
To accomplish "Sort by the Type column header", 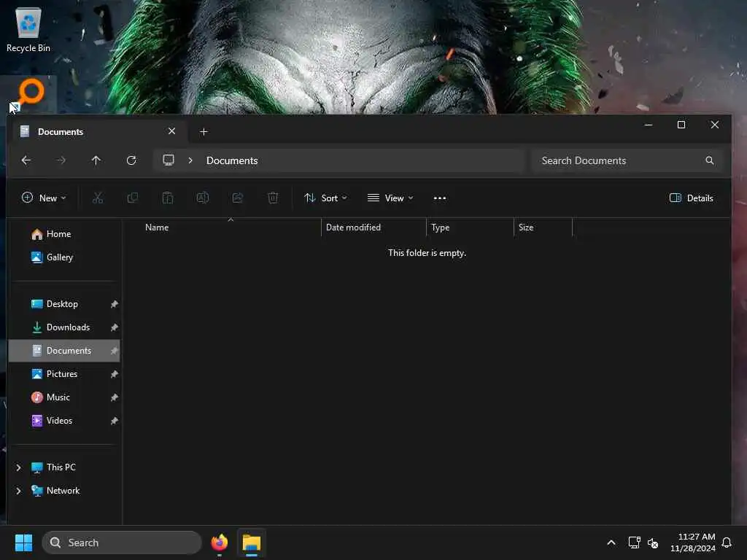I will click(x=440, y=227).
